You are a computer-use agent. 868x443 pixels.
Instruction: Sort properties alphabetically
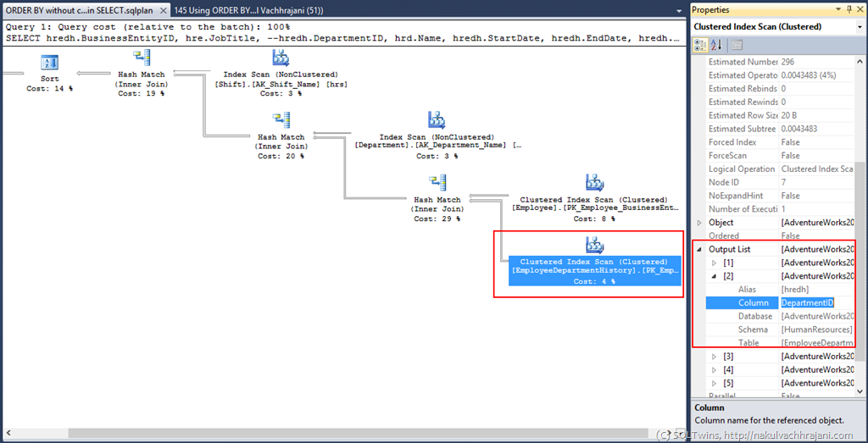(x=716, y=45)
